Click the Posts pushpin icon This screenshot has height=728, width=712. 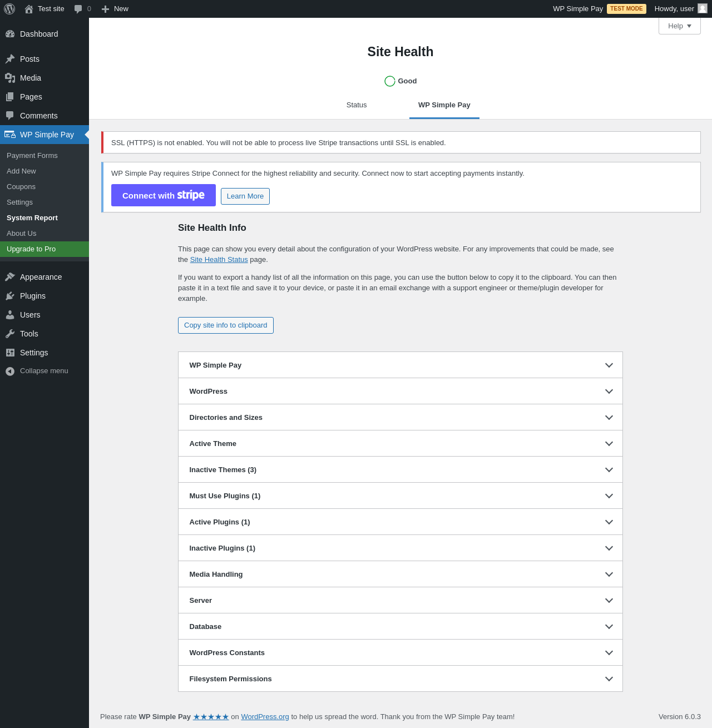pyautogui.click(x=10, y=59)
